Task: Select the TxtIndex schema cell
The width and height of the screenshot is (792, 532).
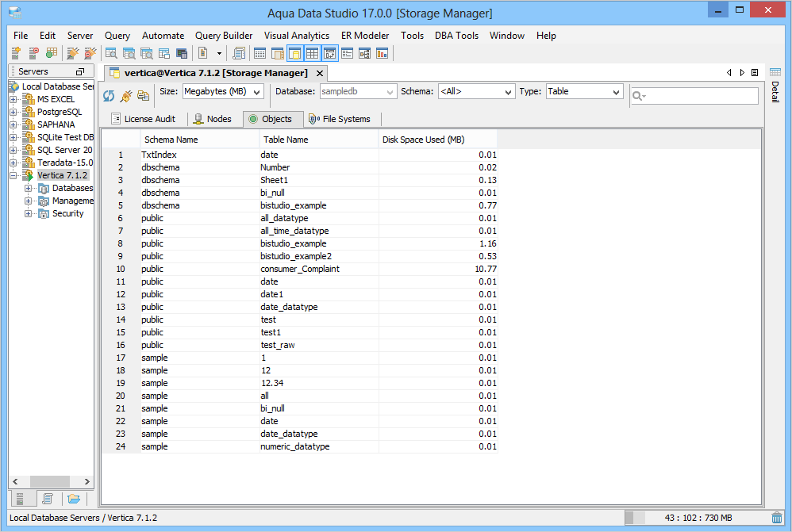Action: [x=199, y=155]
